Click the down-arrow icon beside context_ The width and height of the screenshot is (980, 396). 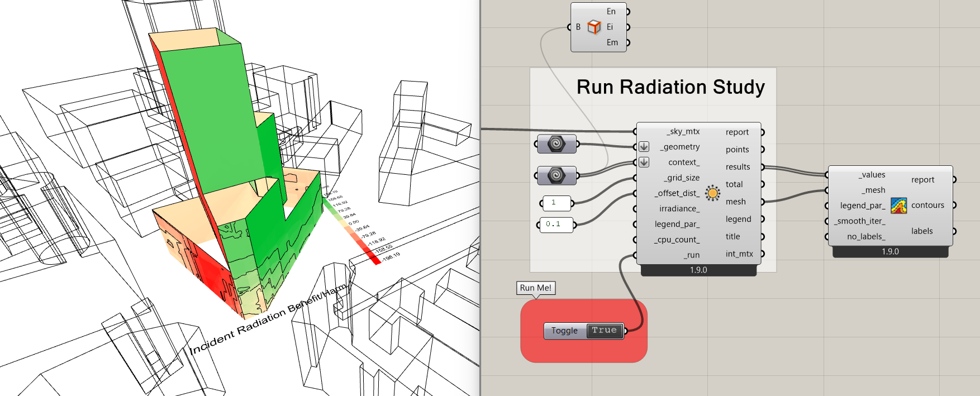[644, 163]
